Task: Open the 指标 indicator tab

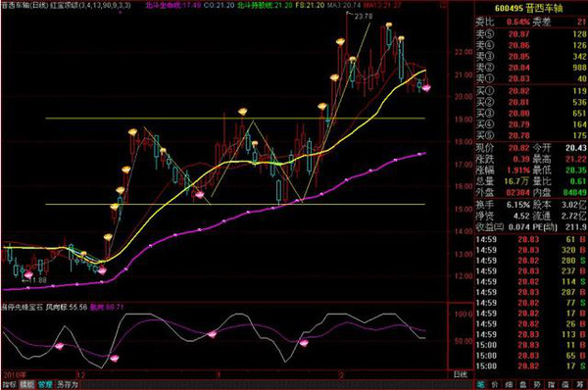Action: tap(10, 385)
